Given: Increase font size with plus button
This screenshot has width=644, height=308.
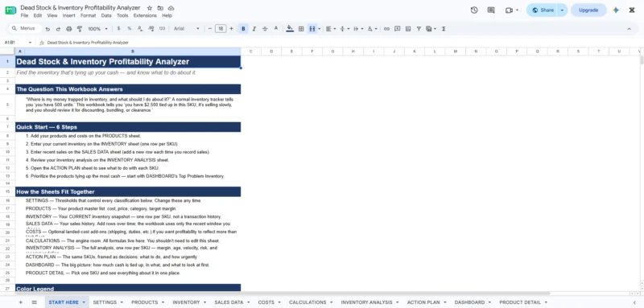Looking at the screenshot, I should click(x=231, y=29).
